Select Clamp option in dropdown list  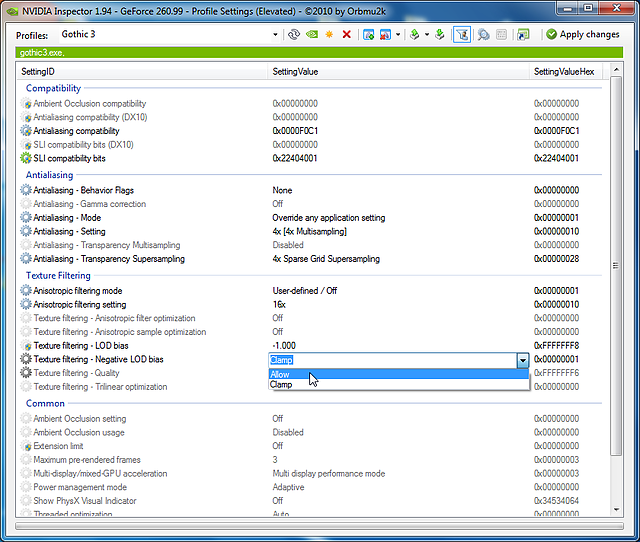pyautogui.click(x=398, y=384)
